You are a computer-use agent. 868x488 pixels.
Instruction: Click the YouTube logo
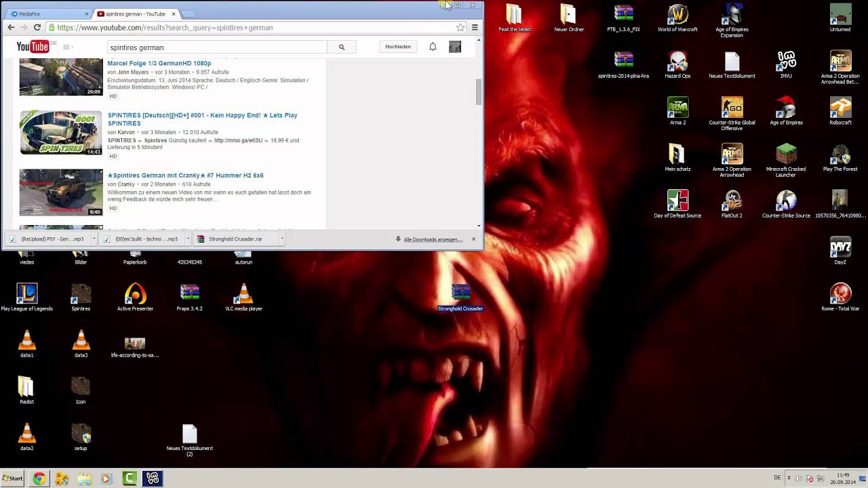tap(33, 47)
